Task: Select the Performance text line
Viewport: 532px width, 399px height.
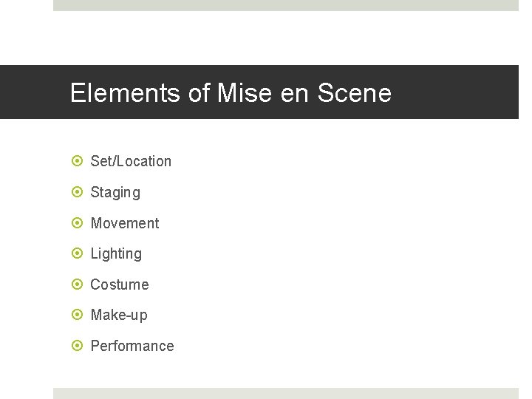Action: tap(132, 346)
